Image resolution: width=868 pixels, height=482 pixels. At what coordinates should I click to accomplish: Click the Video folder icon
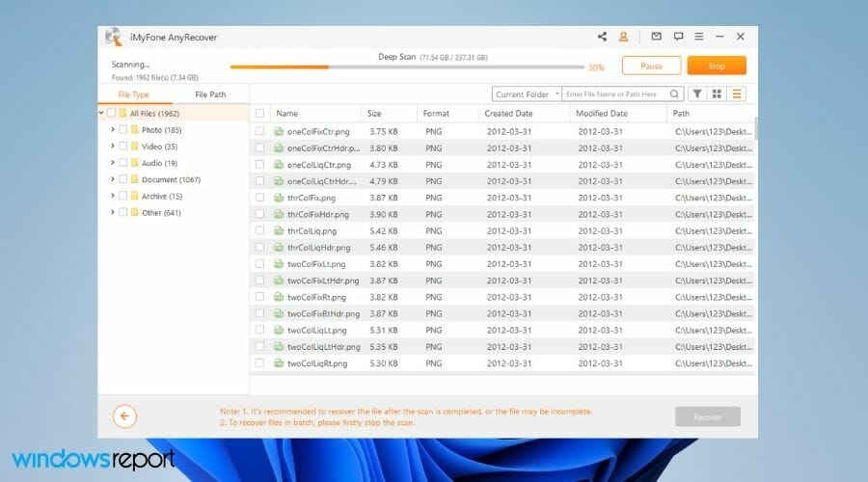pos(134,147)
